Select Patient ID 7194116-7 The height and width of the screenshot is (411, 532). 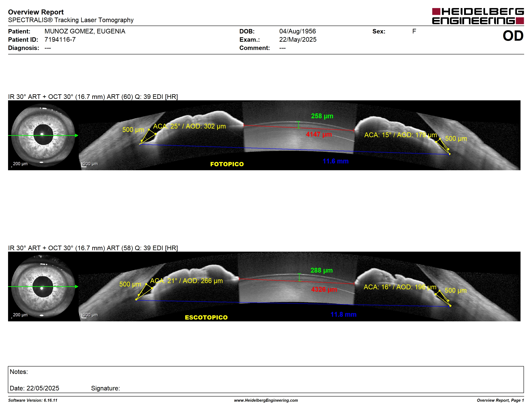(60, 39)
